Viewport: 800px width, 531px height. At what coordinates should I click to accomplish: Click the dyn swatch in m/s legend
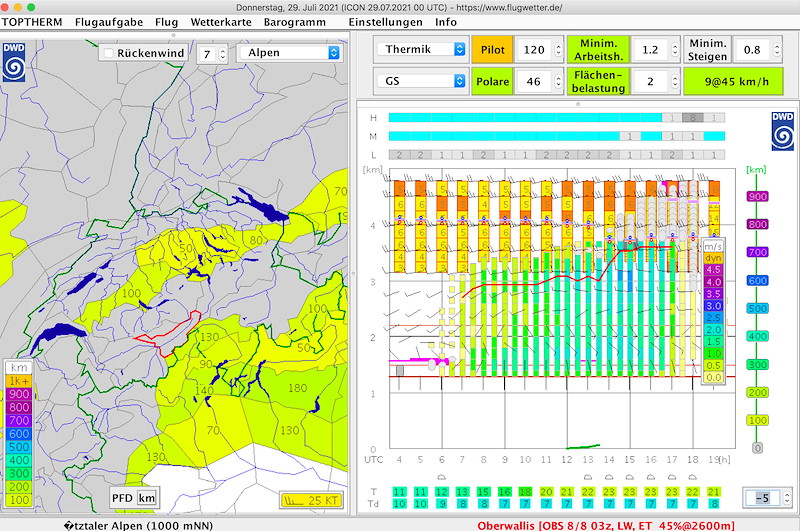(713, 258)
